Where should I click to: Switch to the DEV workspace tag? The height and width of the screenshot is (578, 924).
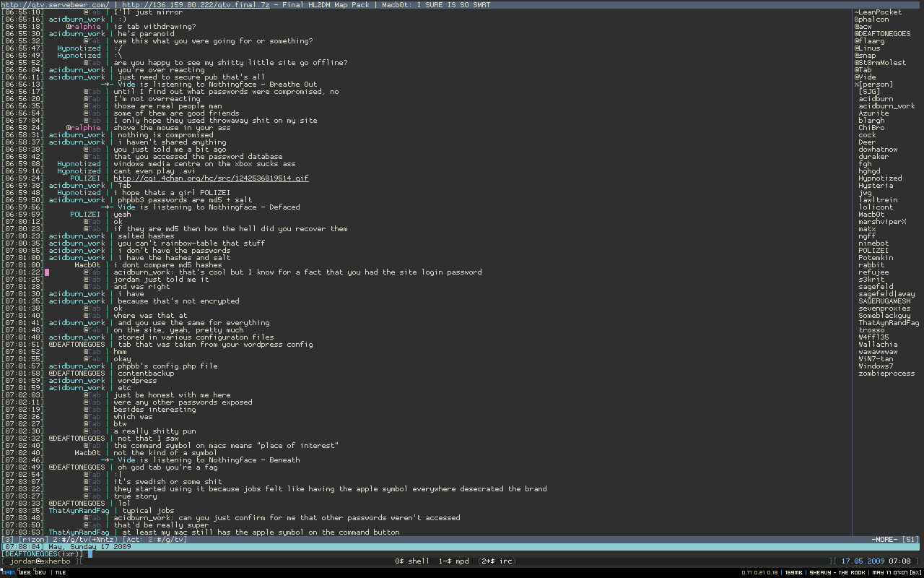point(40,572)
